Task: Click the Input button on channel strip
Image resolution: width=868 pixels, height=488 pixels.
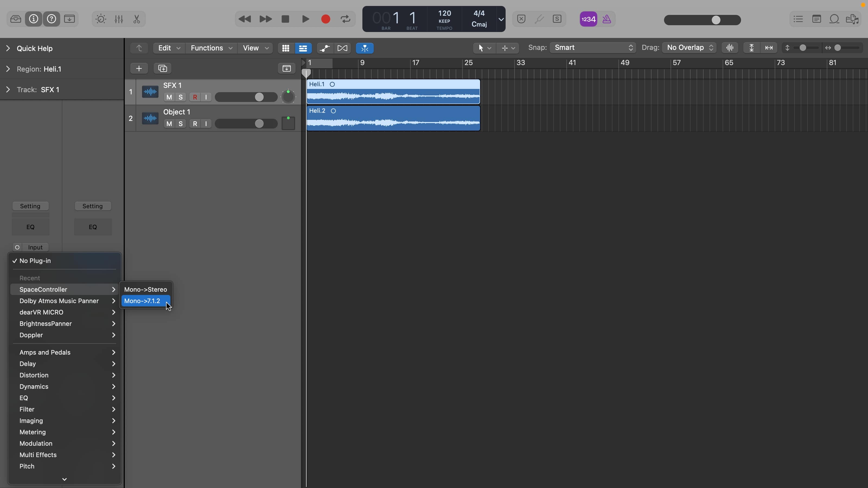Action: coord(35,248)
